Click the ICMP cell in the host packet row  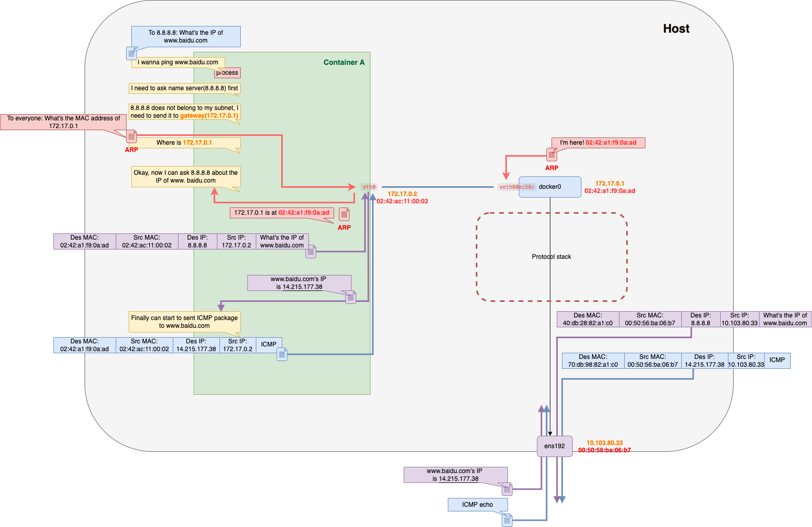(777, 360)
